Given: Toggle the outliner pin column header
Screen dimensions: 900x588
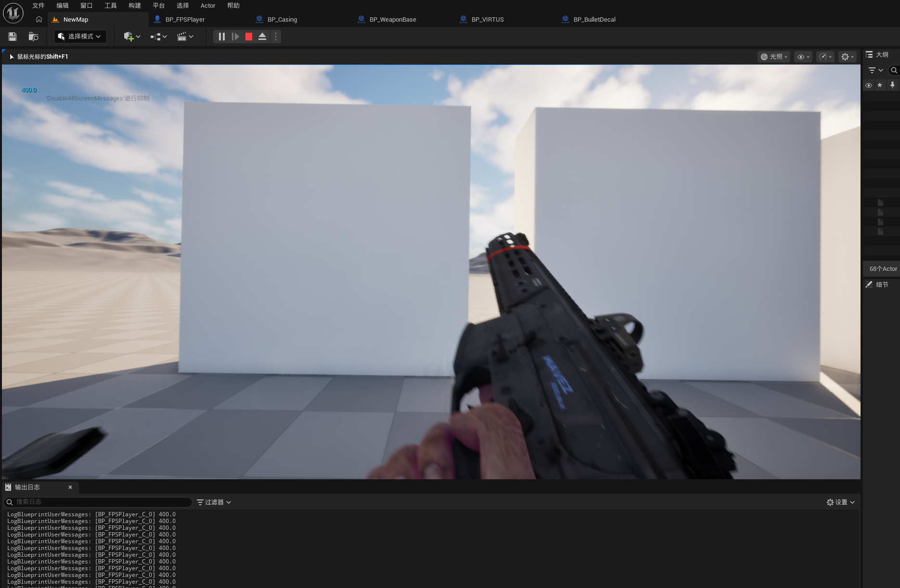Looking at the screenshot, I should (x=892, y=85).
